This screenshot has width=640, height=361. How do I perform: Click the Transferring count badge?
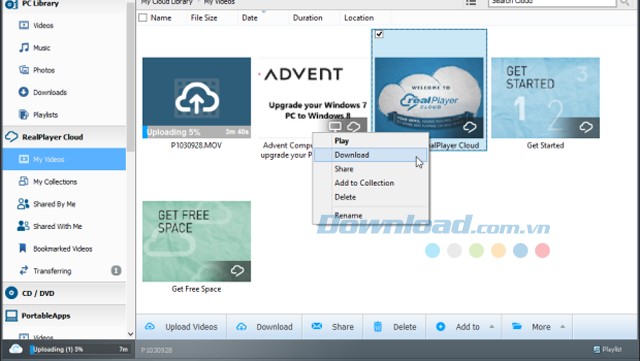pyautogui.click(x=116, y=270)
